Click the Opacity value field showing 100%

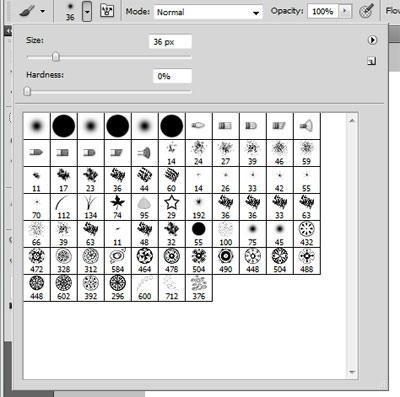[x=323, y=12]
